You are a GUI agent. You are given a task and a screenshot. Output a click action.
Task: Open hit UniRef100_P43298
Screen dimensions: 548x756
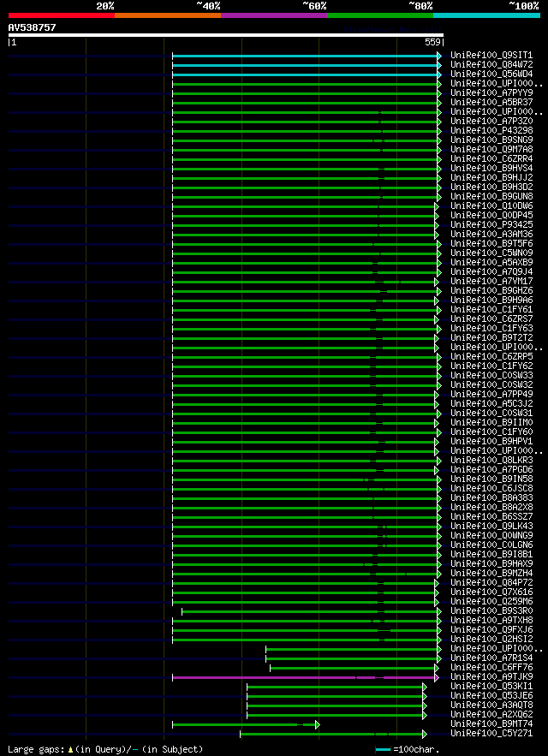click(x=491, y=131)
